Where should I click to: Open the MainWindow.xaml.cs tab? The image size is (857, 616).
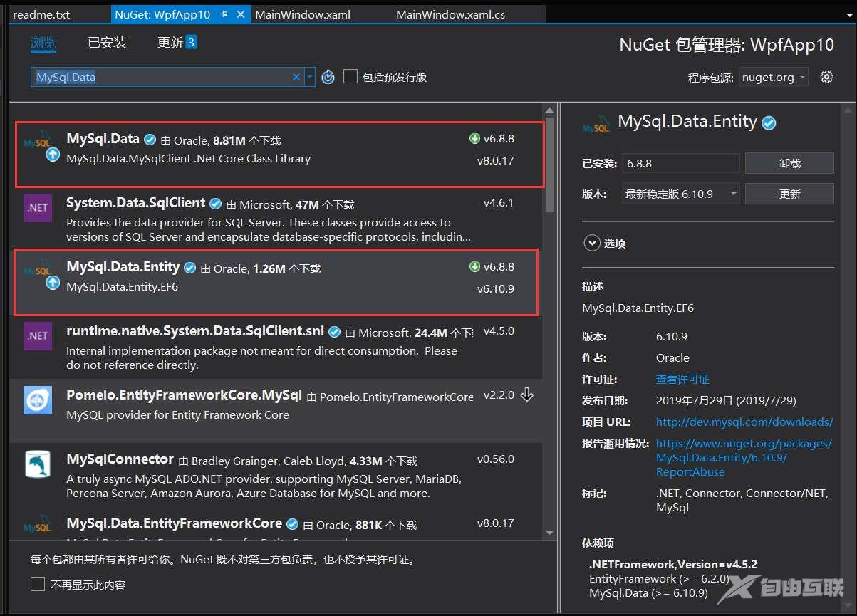coord(450,14)
